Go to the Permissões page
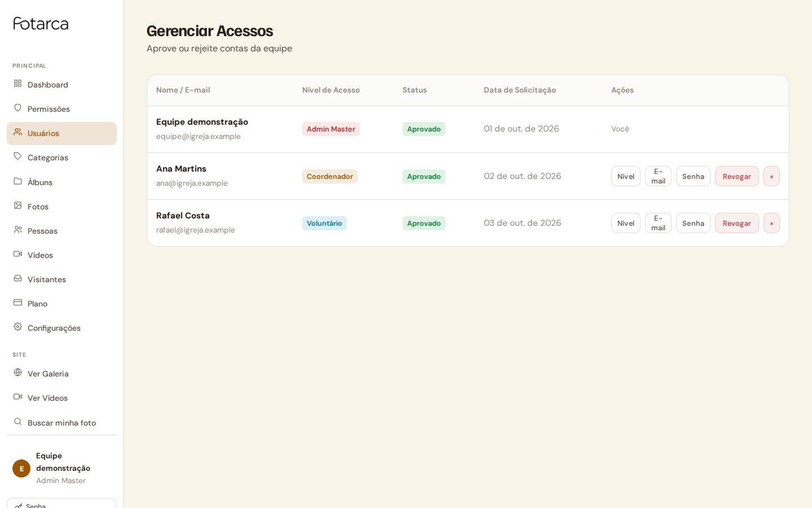Screen dimensions: 812x508 (61, 109)
